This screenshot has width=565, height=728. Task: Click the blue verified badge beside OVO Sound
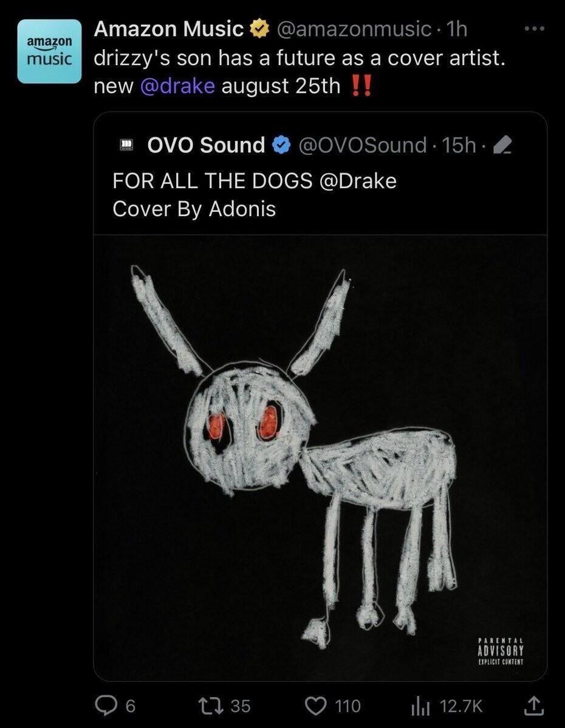pyautogui.click(x=281, y=145)
